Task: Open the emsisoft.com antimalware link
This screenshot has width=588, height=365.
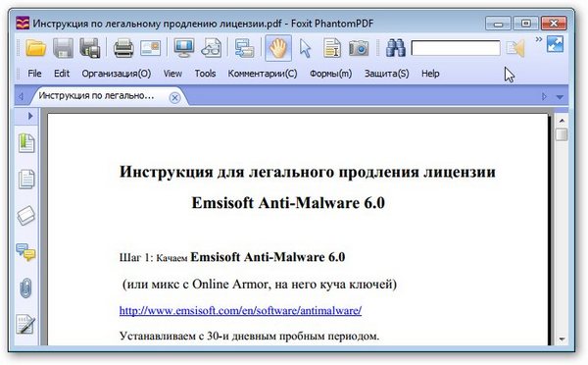Action: (240, 311)
